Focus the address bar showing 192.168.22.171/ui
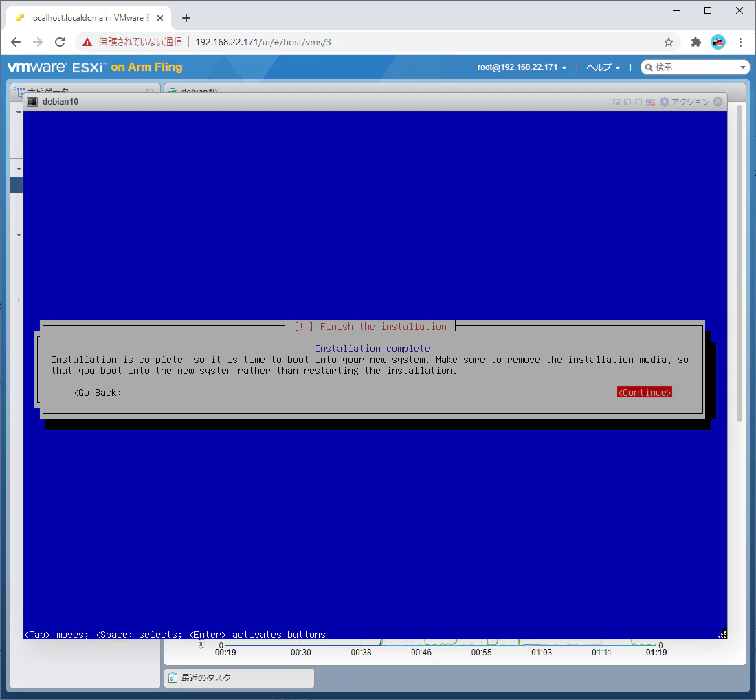Image resolution: width=756 pixels, height=700 pixels. pos(263,42)
